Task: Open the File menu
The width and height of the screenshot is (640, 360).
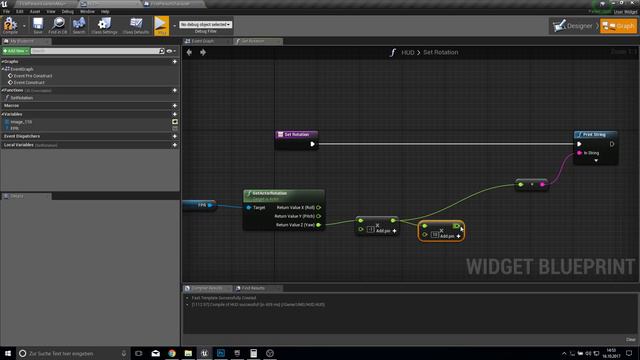Action: (7, 11)
